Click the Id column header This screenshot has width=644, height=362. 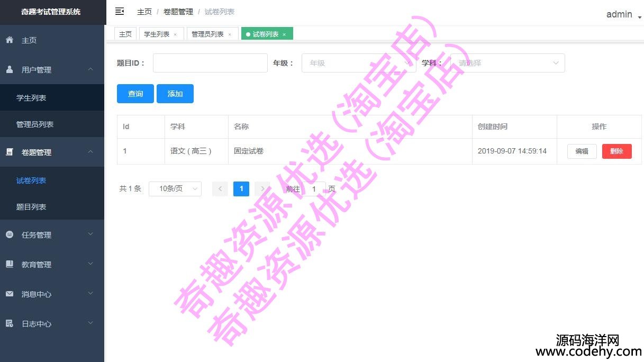click(141, 127)
